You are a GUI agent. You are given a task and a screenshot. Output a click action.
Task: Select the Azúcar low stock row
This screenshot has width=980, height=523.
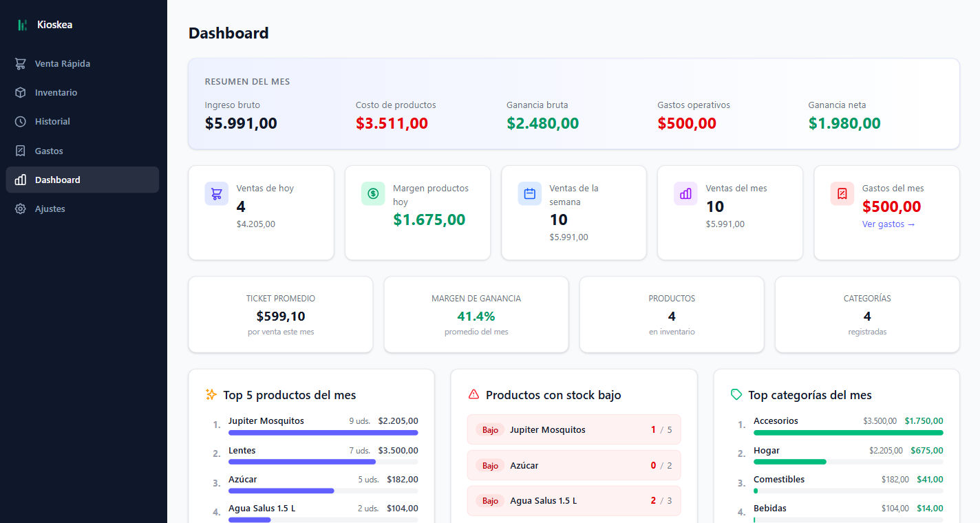[x=573, y=465]
